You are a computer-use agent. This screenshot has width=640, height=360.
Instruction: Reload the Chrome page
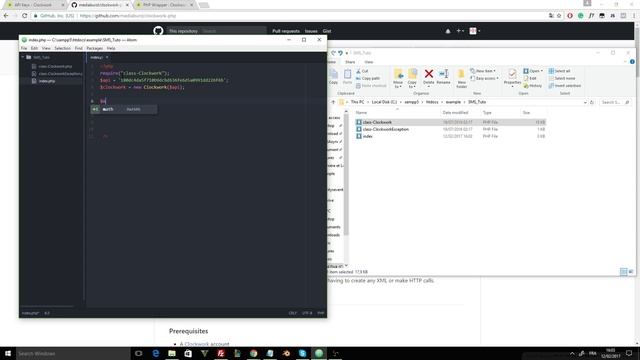point(24,16)
